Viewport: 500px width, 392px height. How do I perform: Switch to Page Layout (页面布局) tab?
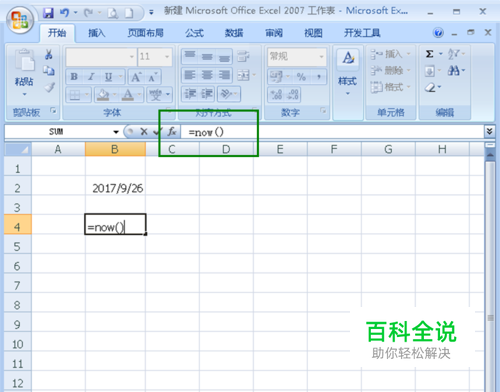point(146,33)
